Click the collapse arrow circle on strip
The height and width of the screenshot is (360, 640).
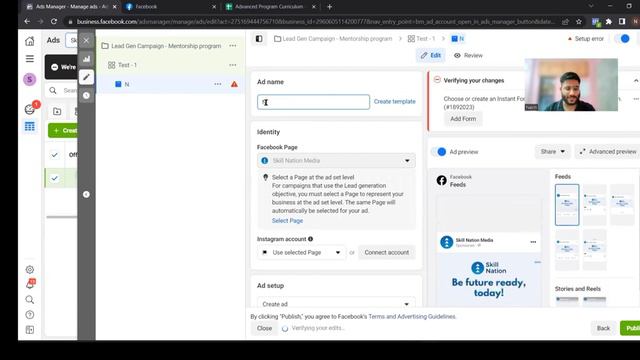coord(86,194)
